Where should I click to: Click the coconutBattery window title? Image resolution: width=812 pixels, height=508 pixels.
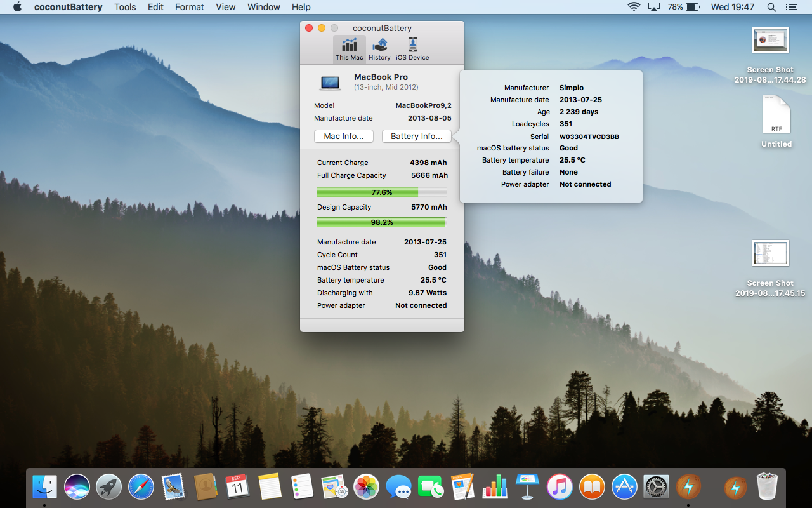tap(382, 28)
